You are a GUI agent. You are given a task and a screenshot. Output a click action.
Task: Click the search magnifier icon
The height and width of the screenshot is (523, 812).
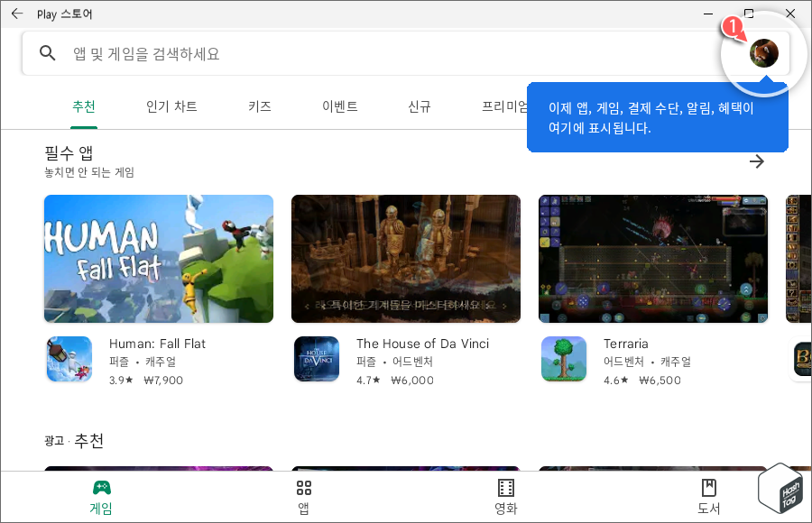tap(47, 53)
